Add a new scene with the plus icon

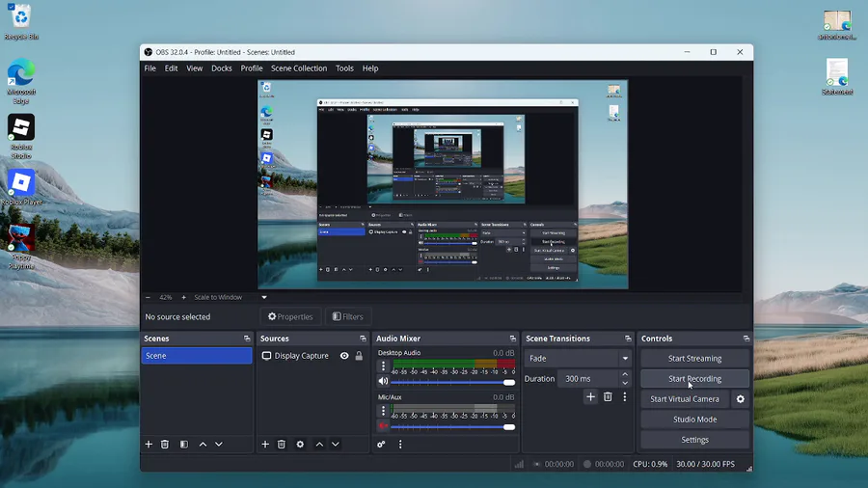(x=149, y=445)
